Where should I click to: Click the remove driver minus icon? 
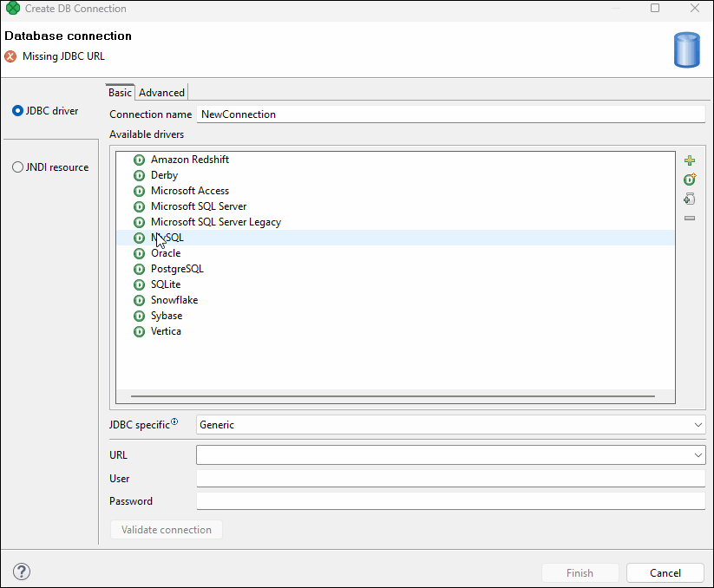point(689,217)
